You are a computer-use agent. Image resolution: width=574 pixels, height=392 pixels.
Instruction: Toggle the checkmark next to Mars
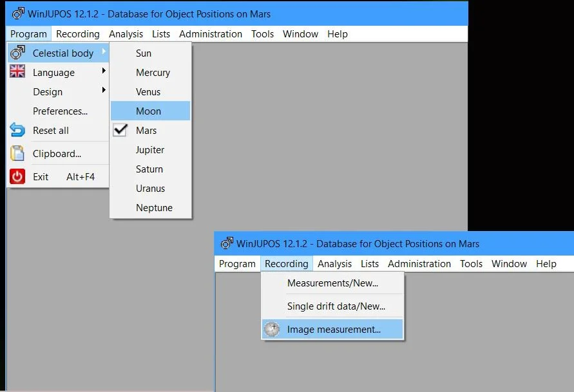click(120, 130)
